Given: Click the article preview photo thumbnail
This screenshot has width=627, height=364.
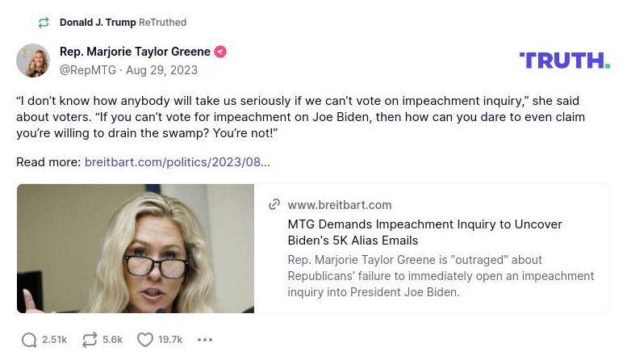Looking at the screenshot, I should [x=136, y=249].
